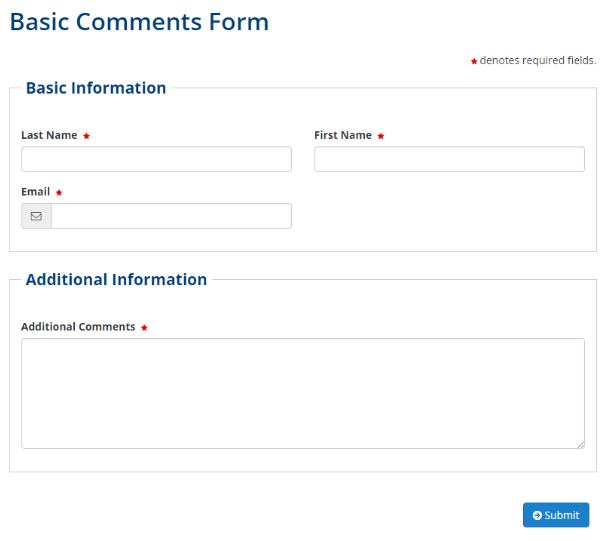The height and width of the screenshot is (541, 607).
Task: Click the arrow icon inside the Submit button
Action: pyautogui.click(x=537, y=515)
